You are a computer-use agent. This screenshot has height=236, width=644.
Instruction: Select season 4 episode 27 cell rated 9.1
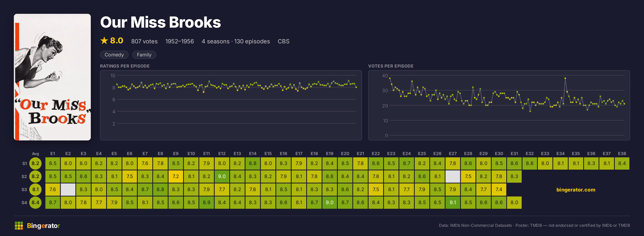coord(452,202)
